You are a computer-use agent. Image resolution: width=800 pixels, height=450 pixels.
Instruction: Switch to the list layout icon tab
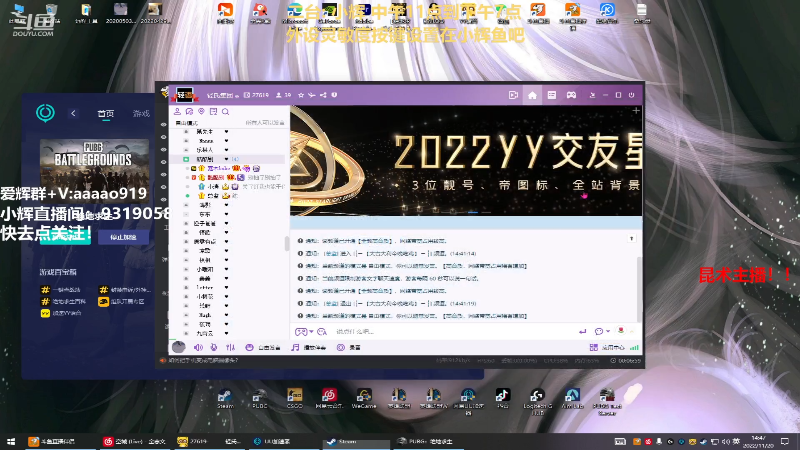pos(552,95)
